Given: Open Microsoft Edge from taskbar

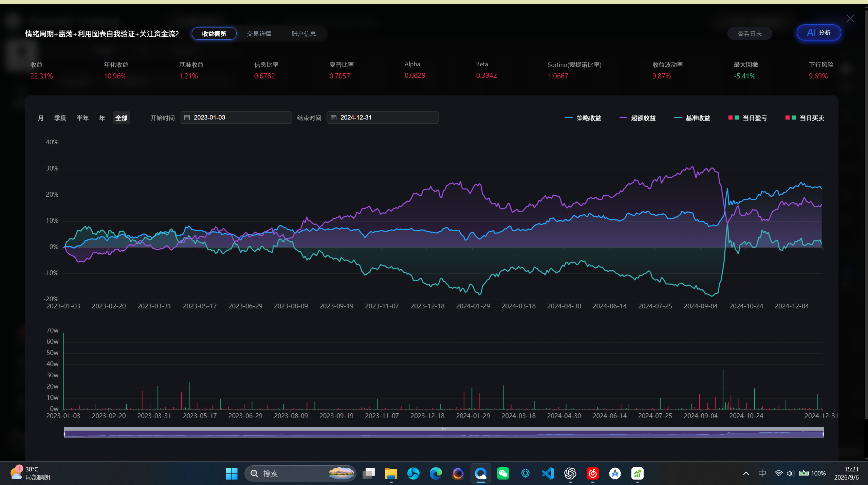Looking at the screenshot, I should pos(436,473).
